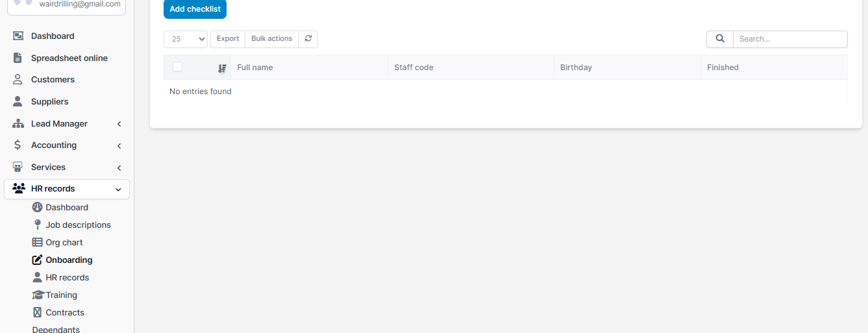Click the Accounting dollar sign icon

[18, 145]
